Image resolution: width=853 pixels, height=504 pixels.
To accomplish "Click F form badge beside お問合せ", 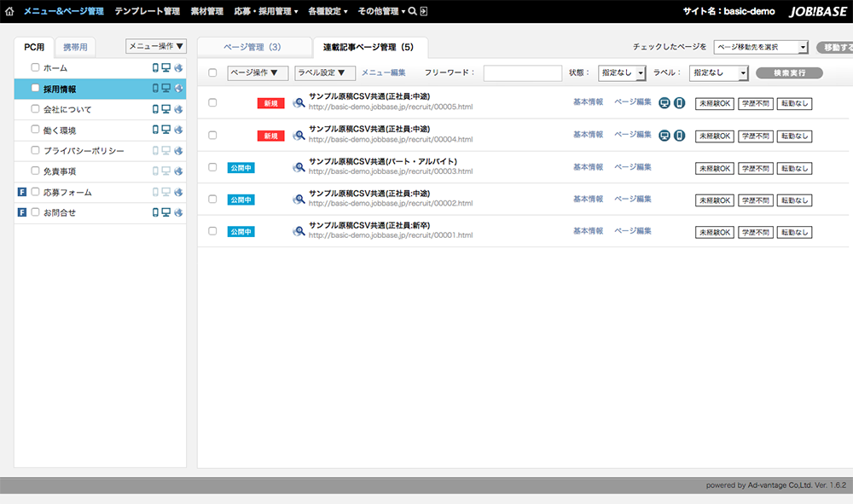I will (x=22, y=212).
